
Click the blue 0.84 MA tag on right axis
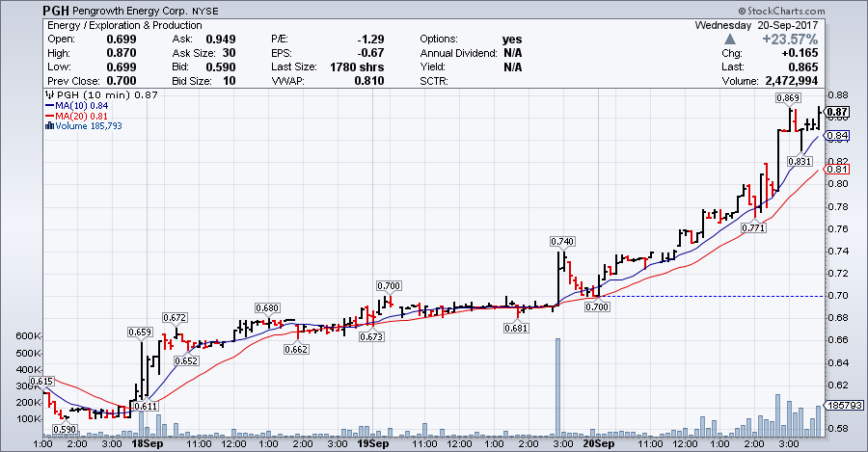[x=836, y=136]
